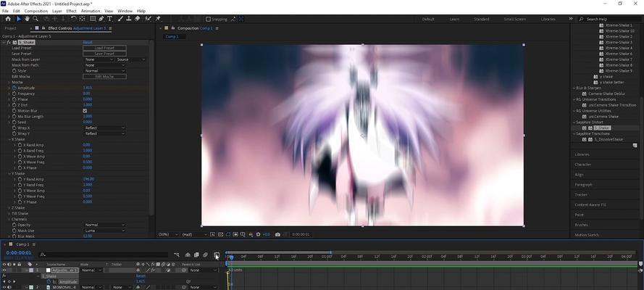Select the Clone Stamp tool

coord(129,19)
